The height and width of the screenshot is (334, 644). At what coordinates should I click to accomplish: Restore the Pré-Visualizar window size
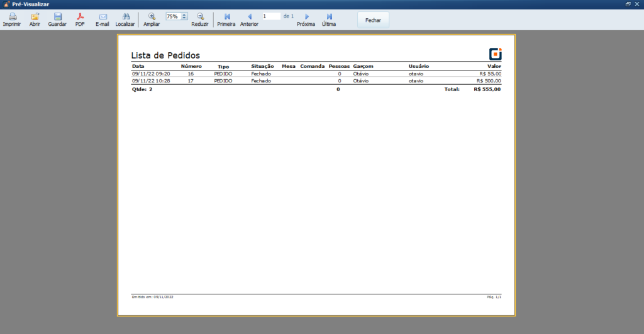pyautogui.click(x=628, y=4)
